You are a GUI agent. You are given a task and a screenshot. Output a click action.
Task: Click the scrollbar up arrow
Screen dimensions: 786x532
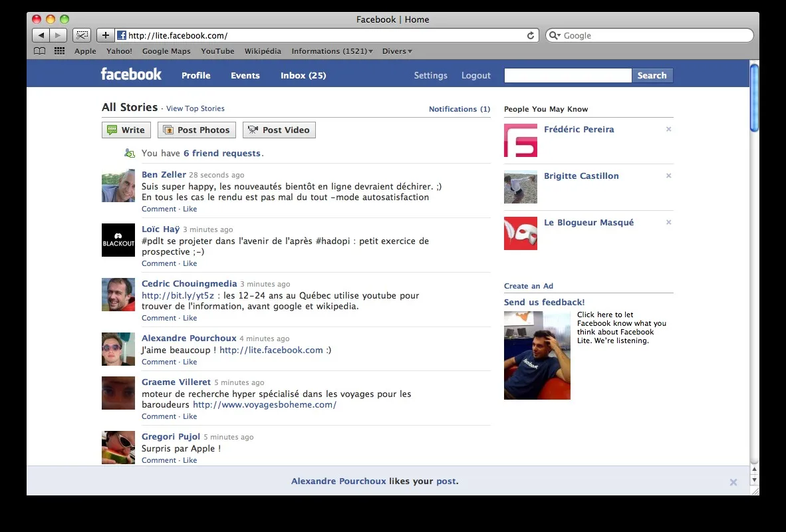point(754,469)
